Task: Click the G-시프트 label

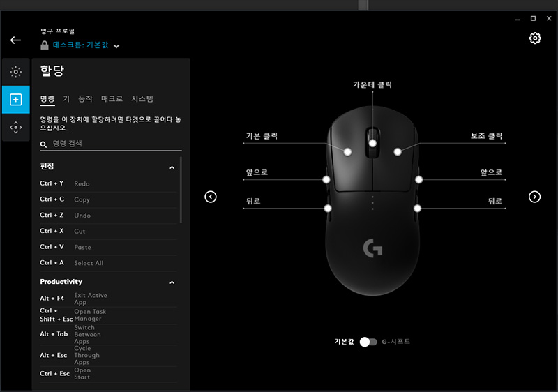Action: click(395, 342)
